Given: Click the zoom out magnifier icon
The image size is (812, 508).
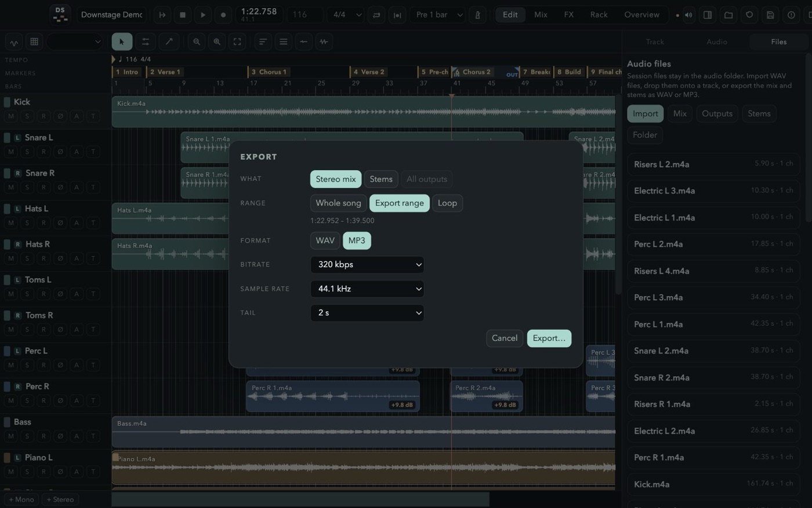Looking at the screenshot, I should pos(197,42).
